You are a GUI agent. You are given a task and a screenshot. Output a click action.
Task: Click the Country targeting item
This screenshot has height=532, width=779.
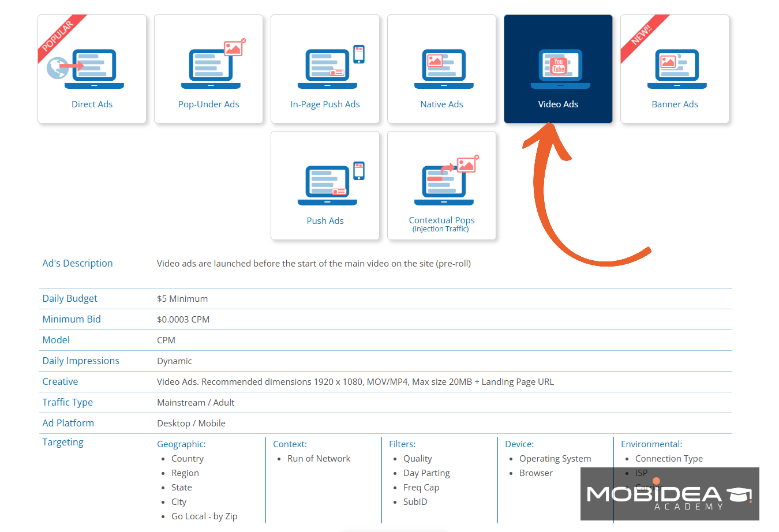188,459
